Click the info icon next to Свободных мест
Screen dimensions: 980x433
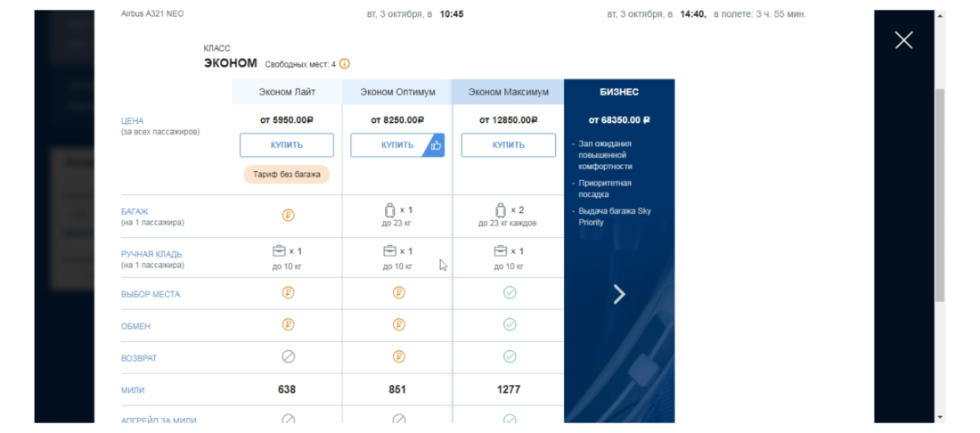(345, 64)
